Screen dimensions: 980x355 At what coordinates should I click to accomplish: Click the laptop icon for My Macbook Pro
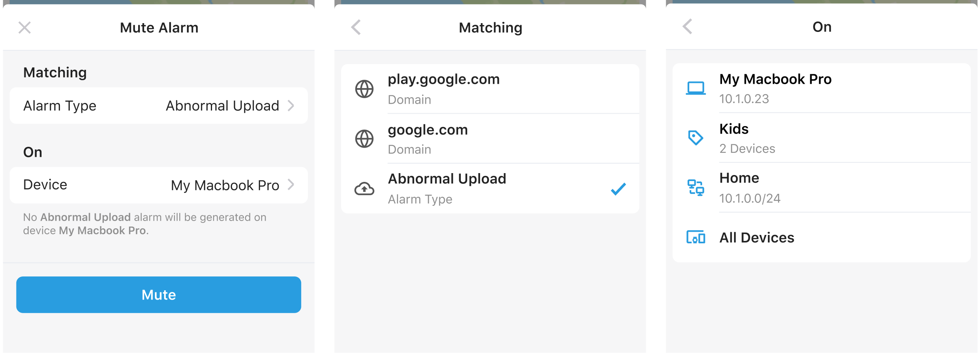click(x=696, y=88)
